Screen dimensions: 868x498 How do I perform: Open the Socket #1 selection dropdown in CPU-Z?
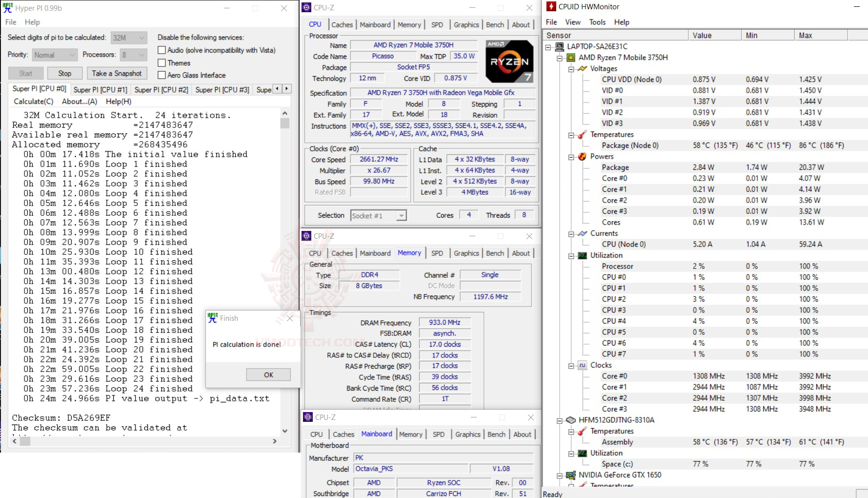379,215
